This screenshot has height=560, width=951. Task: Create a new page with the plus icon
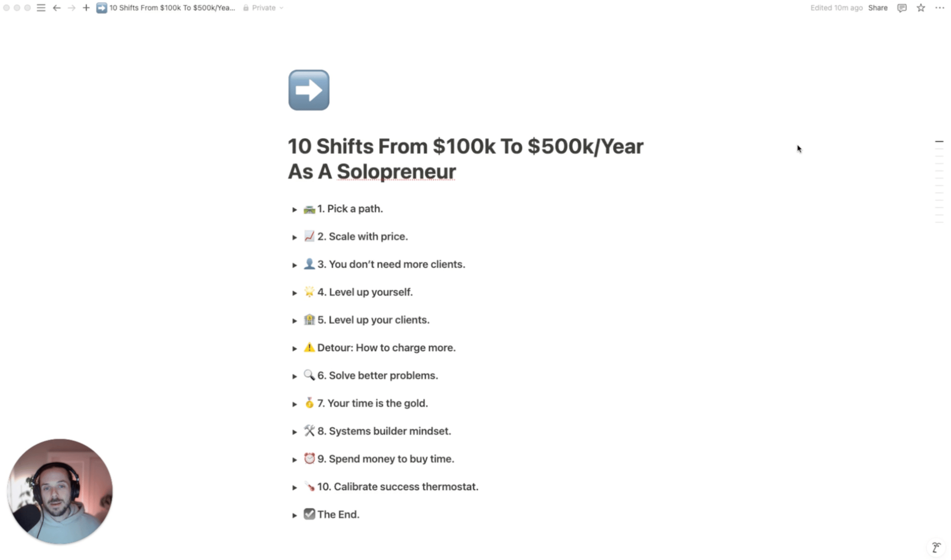pos(86,8)
